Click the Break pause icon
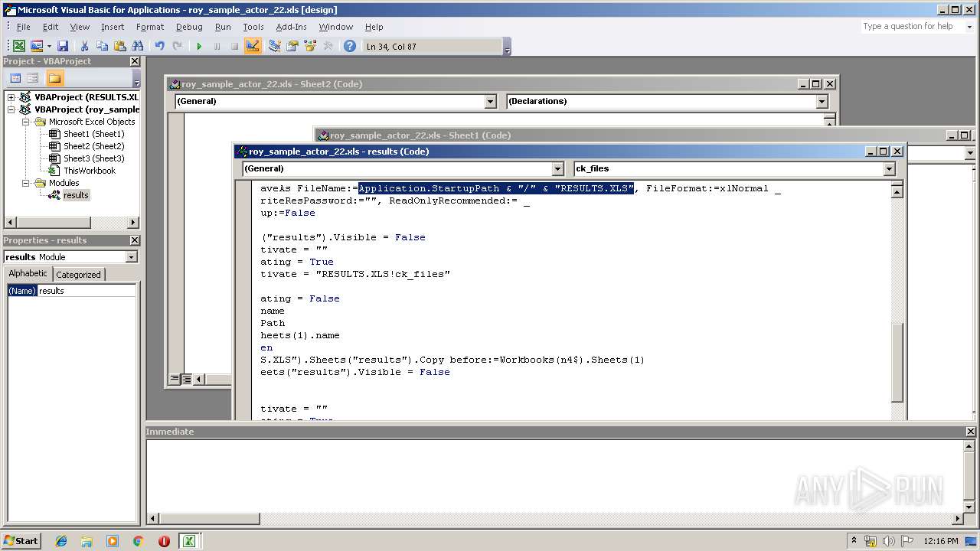 (x=217, y=46)
